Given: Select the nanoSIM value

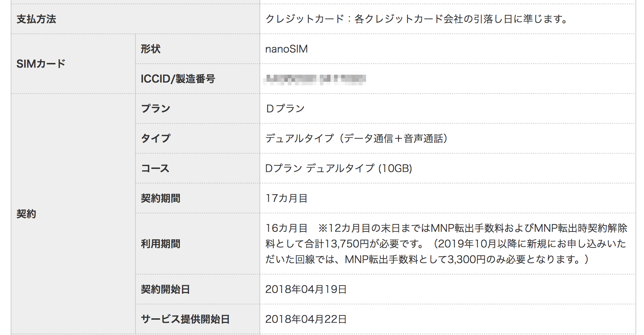Looking at the screenshot, I should pyautogui.click(x=286, y=49).
